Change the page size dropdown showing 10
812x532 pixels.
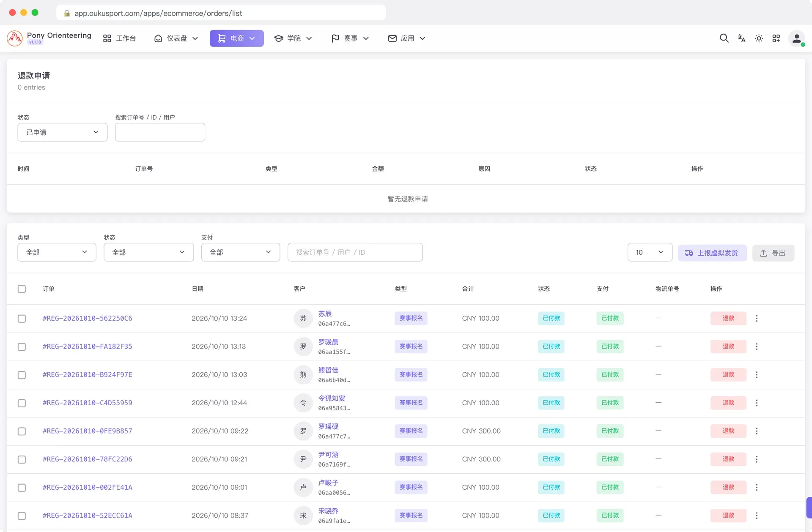(650, 252)
